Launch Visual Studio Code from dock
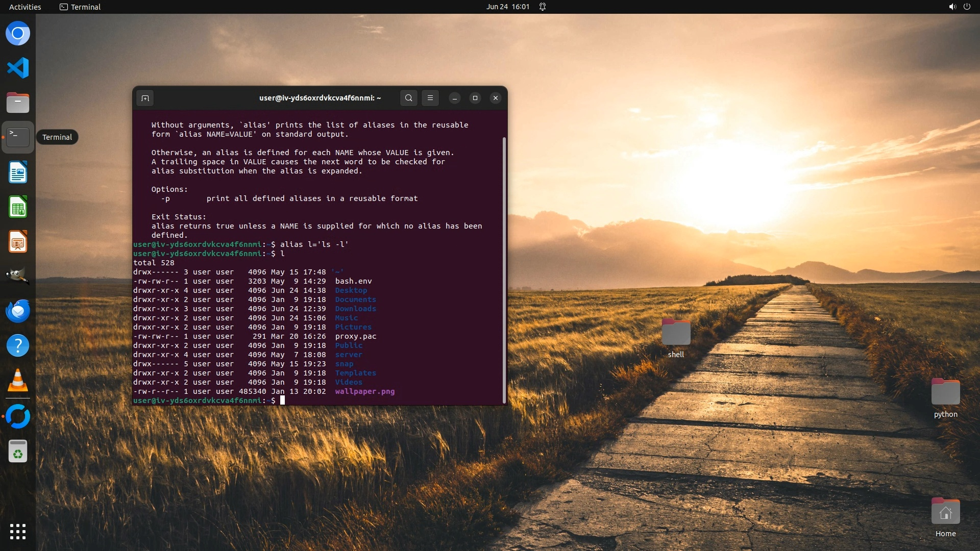 [x=18, y=68]
